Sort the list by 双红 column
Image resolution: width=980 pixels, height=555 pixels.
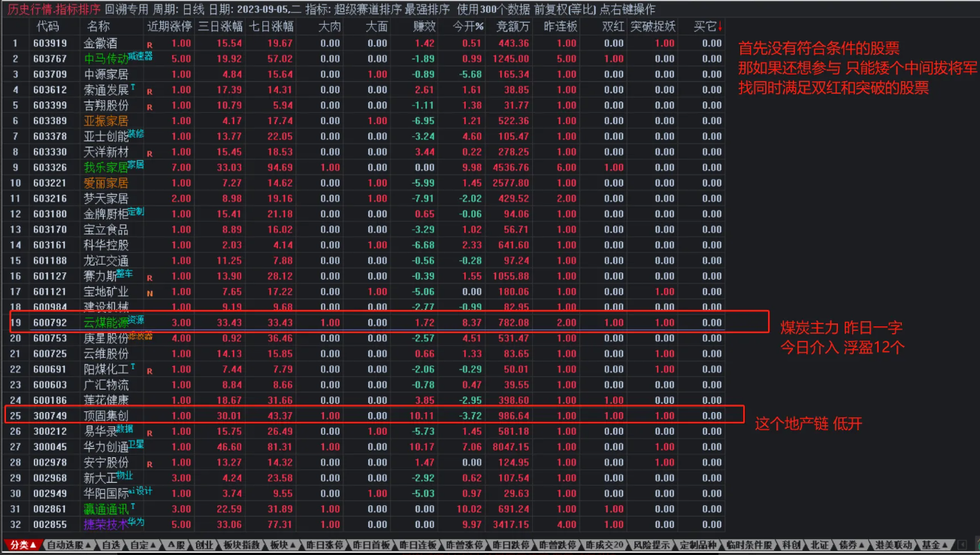pyautogui.click(x=612, y=26)
